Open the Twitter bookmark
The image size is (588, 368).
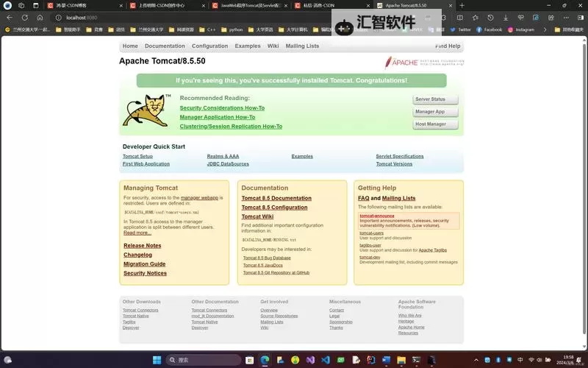[461, 29]
